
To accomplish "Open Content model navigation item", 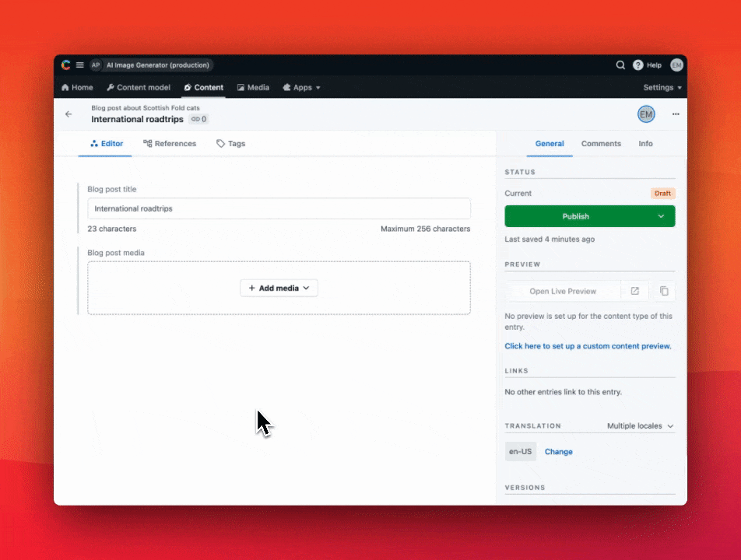I will [139, 87].
